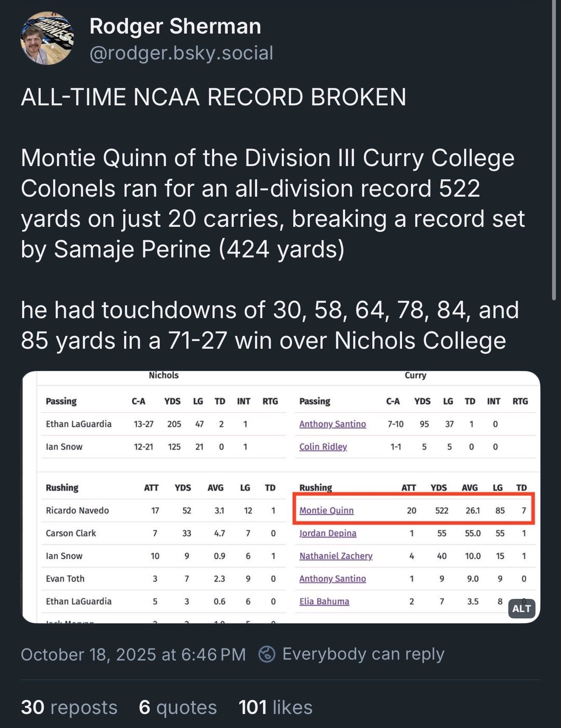The width and height of the screenshot is (561, 728).
Task: Click the Jordan Depina player link
Action: pos(328,533)
